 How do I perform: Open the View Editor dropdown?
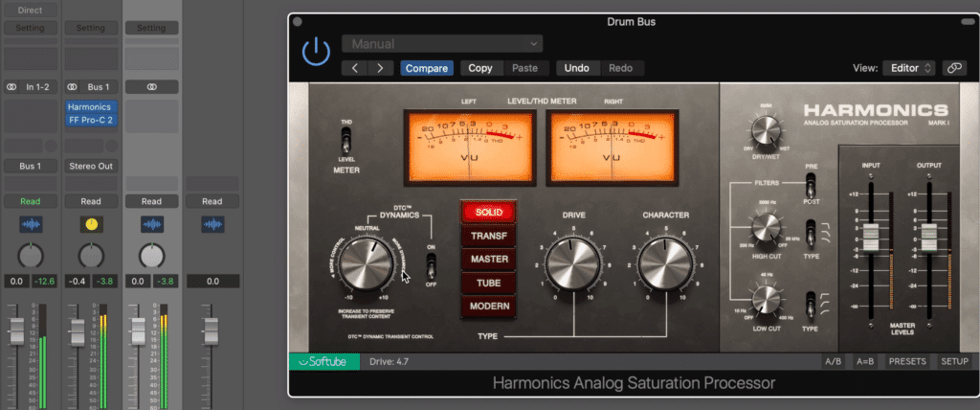(909, 68)
